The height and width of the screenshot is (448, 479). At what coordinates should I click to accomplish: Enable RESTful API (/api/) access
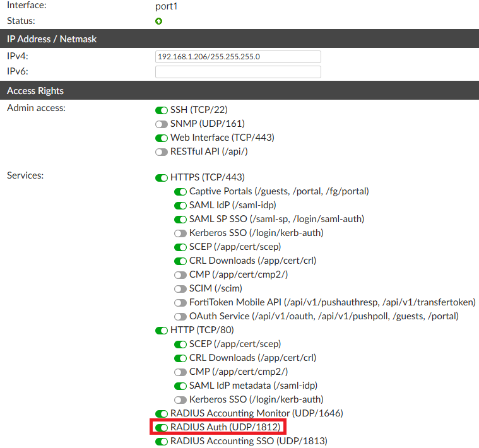(x=162, y=152)
